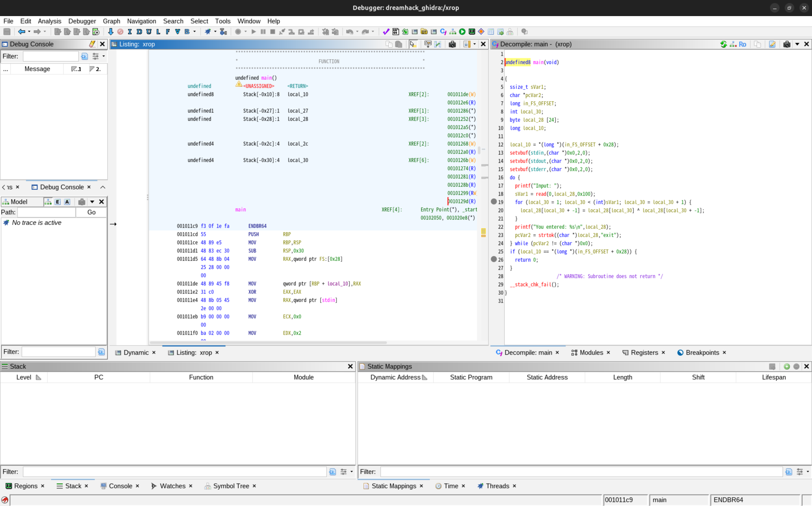Click the blue bug debug launcher icon
This screenshot has width=812, height=506.
[208, 32]
